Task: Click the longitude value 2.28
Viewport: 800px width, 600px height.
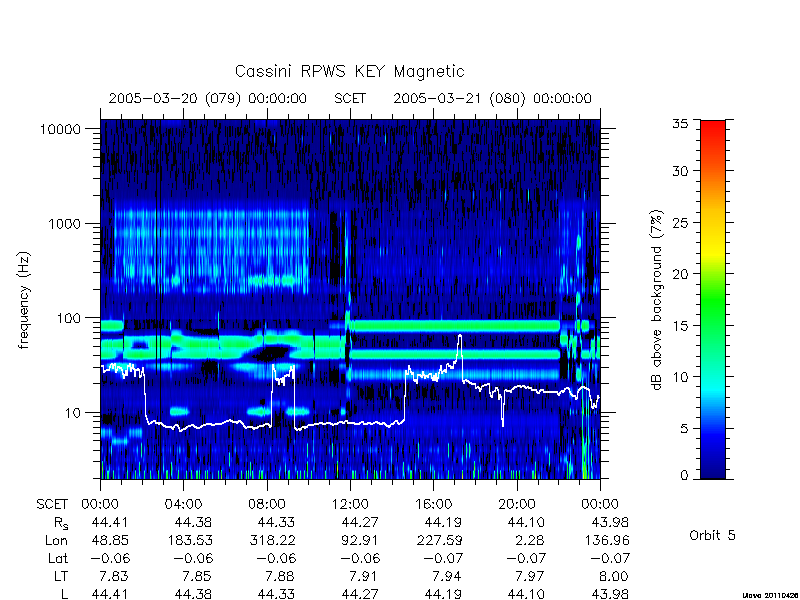Action: coord(530,540)
